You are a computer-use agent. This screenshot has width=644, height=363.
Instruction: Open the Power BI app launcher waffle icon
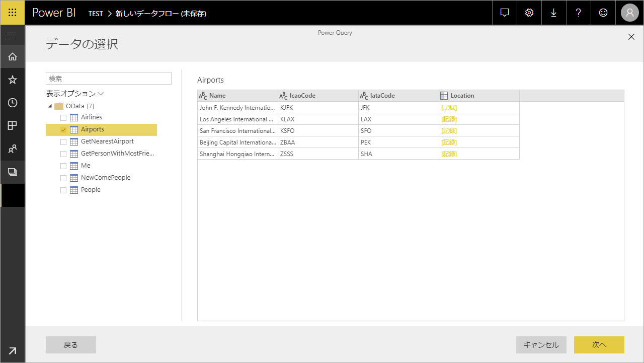(x=13, y=13)
